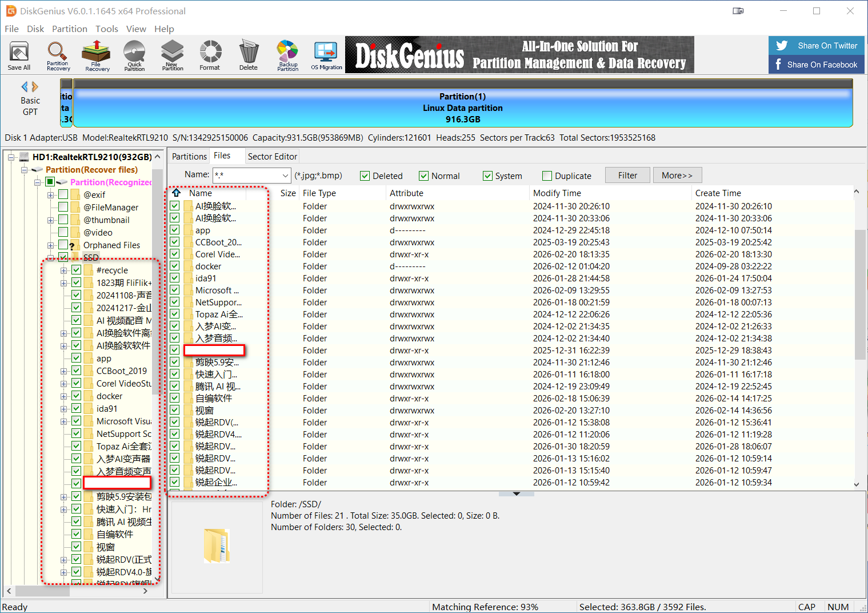Click the More>> button
The image size is (868, 613).
pyautogui.click(x=677, y=176)
